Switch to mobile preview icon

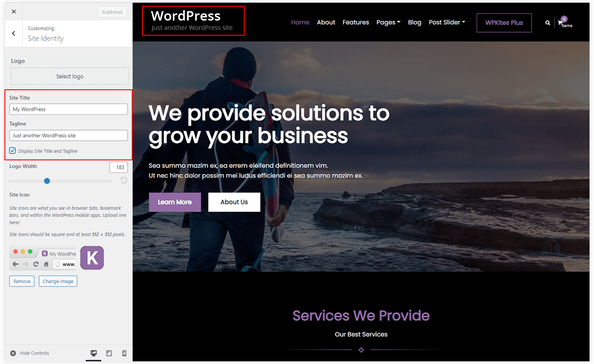(x=124, y=353)
